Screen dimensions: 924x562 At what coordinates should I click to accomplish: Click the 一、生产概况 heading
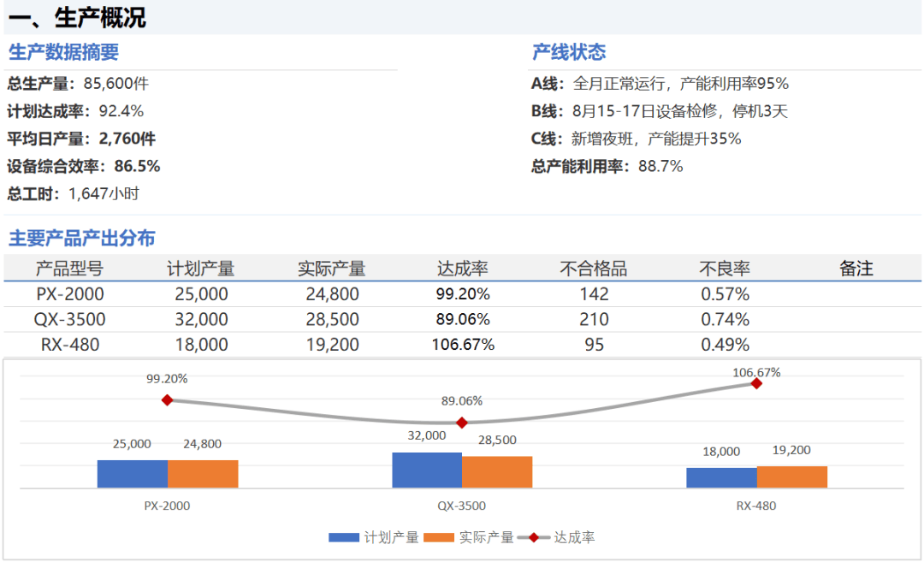[x=77, y=17]
